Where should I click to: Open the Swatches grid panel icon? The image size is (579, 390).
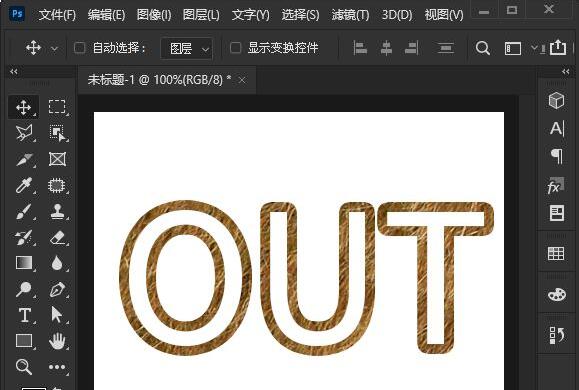tap(556, 254)
